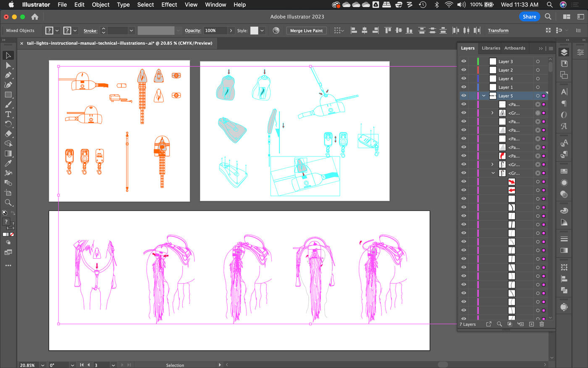Image resolution: width=588 pixels, height=368 pixels.
Task: Open rotate view angle dropdown
Action: (73, 365)
